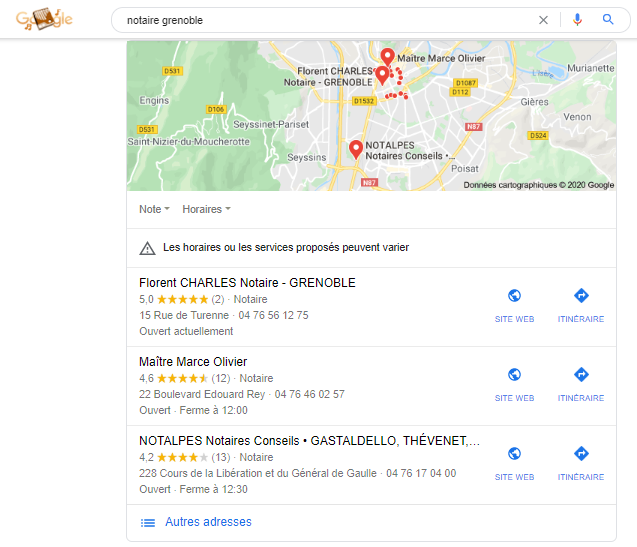The height and width of the screenshot is (547, 637).
Task: Click ITINÉRAIRE label for NOTALPES
Action: coord(581,477)
